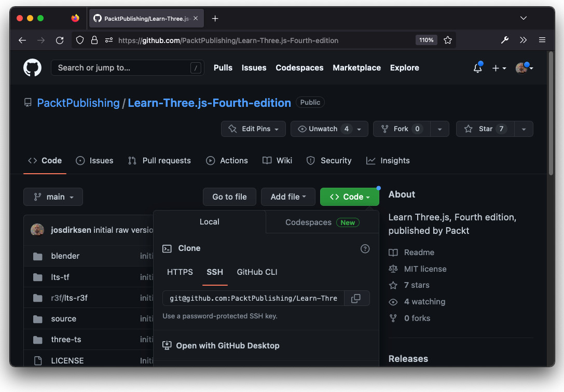This screenshot has width=564, height=392.
Task: Expand the main branch selector
Action: click(x=53, y=197)
